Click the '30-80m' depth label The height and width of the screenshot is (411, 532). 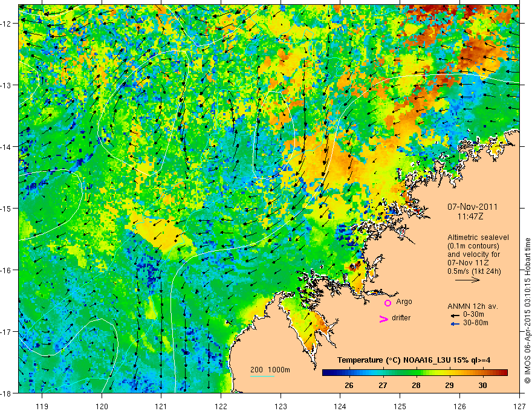pos(476,323)
